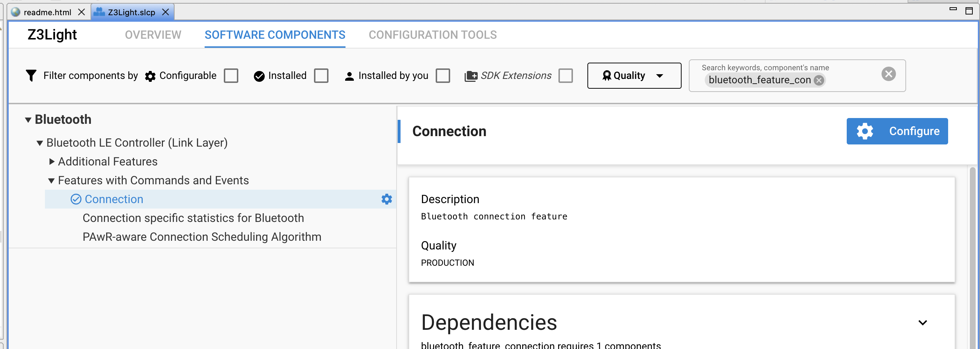Image resolution: width=980 pixels, height=349 pixels.
Task: Minimize the editor pane
Action: point(953,9)
